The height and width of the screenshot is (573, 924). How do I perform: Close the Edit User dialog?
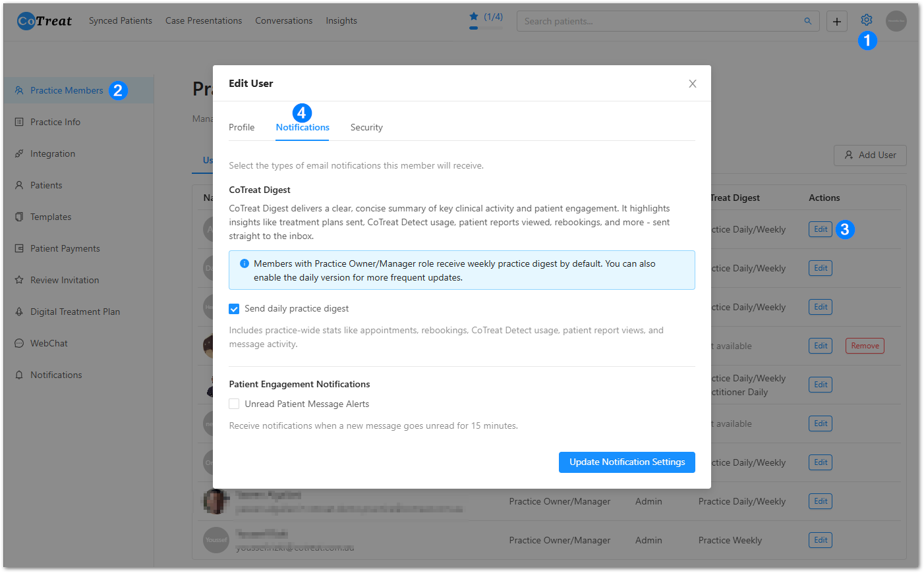pos(692,84)
